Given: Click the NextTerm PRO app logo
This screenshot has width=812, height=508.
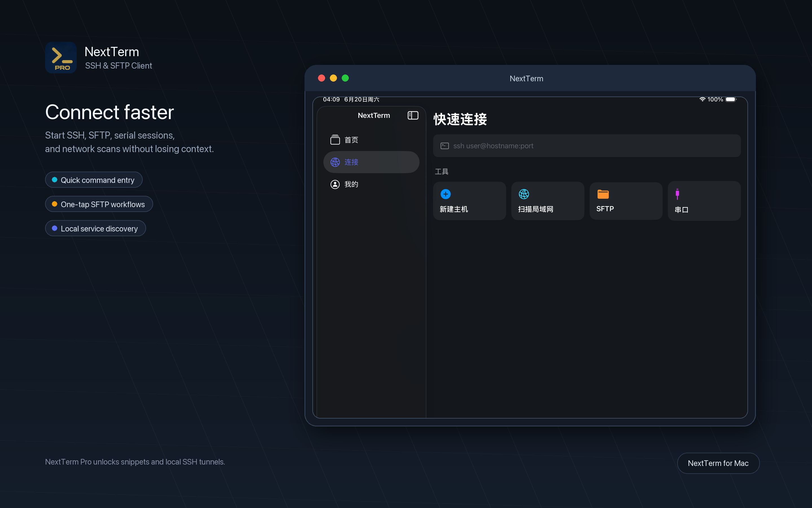Looking at the screenshot, I should point(61,58).
